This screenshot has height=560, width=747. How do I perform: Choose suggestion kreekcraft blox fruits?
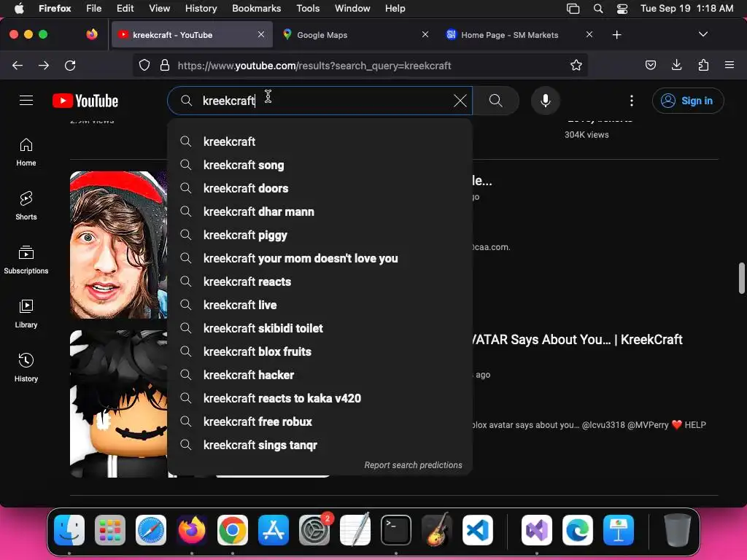point(320,351)
